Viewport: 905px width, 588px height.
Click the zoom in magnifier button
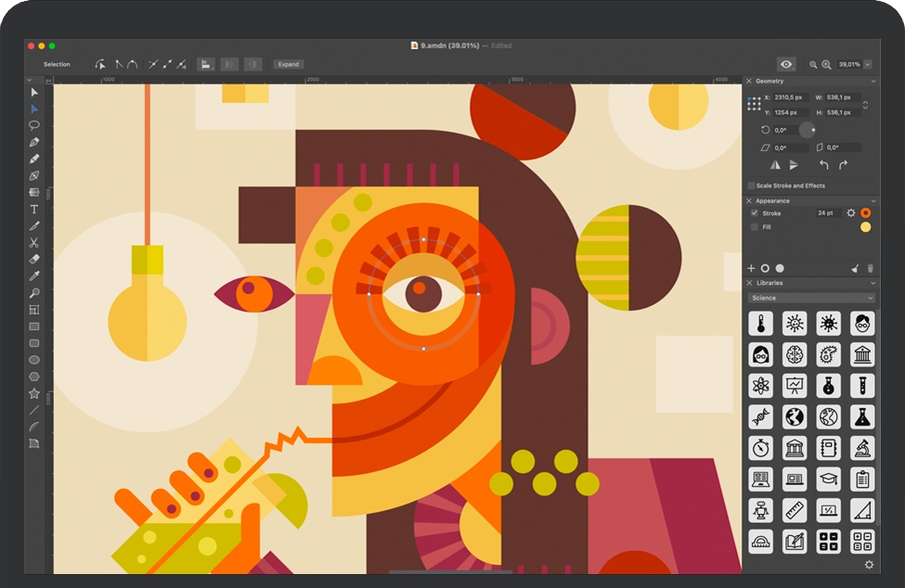[826, 65]
